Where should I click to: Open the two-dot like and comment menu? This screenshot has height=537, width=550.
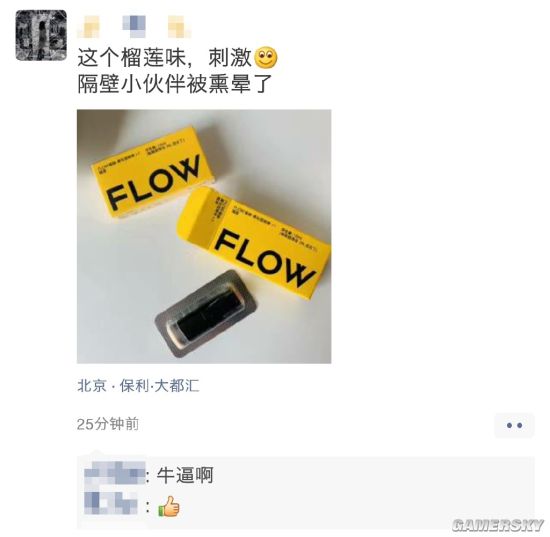(514, 425)
